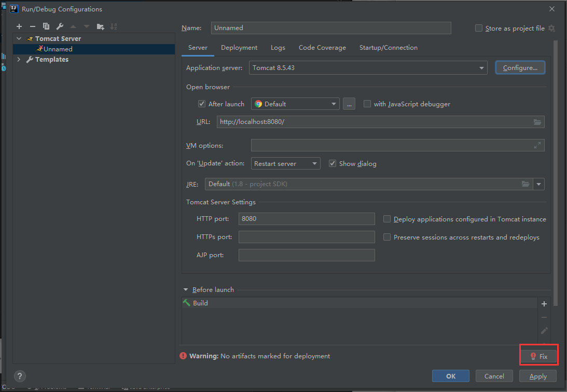Click the gear next to Store as project file
Screen dimensions: 567x392
point(551,28)
